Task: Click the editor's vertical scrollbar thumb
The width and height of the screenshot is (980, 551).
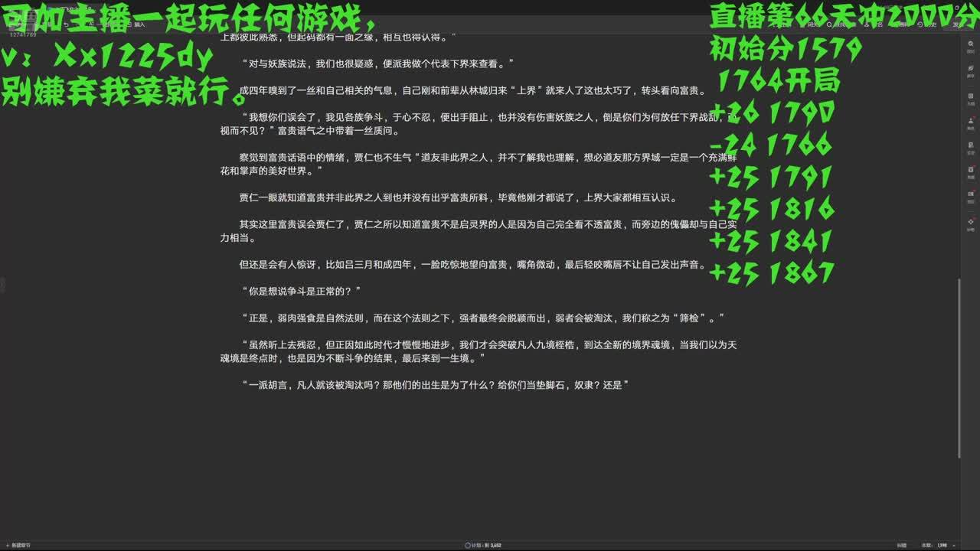Action: click(959, 369)
